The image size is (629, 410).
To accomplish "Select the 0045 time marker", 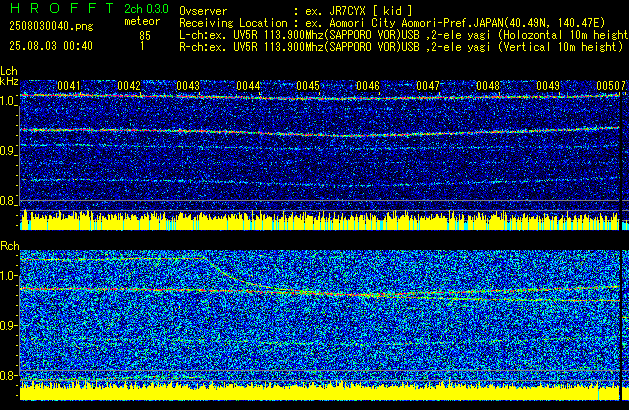I will click(308, 86).
